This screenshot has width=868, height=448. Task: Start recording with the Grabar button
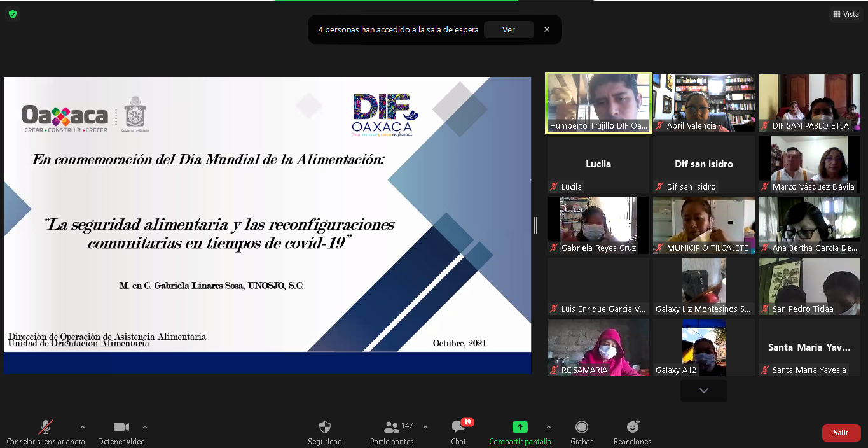coord(581,427)
